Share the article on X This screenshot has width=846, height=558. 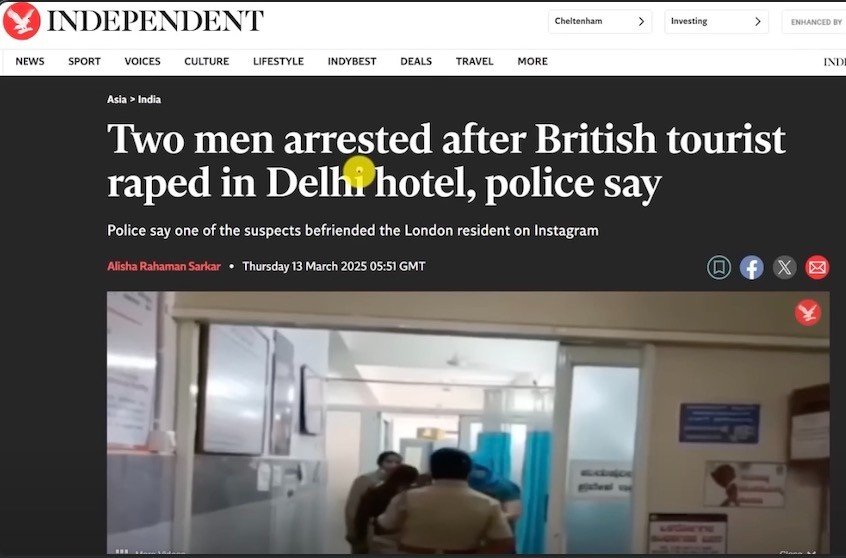(x=784, y=267)
